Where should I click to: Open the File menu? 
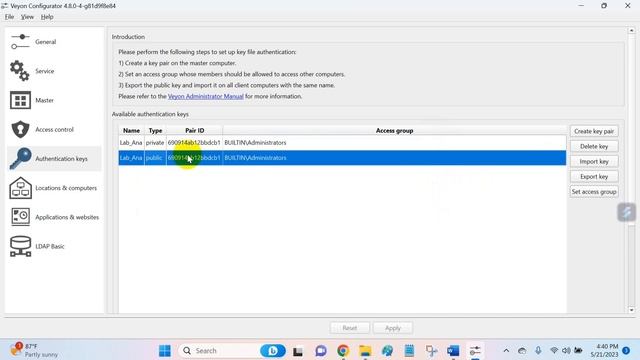[9, 17]
